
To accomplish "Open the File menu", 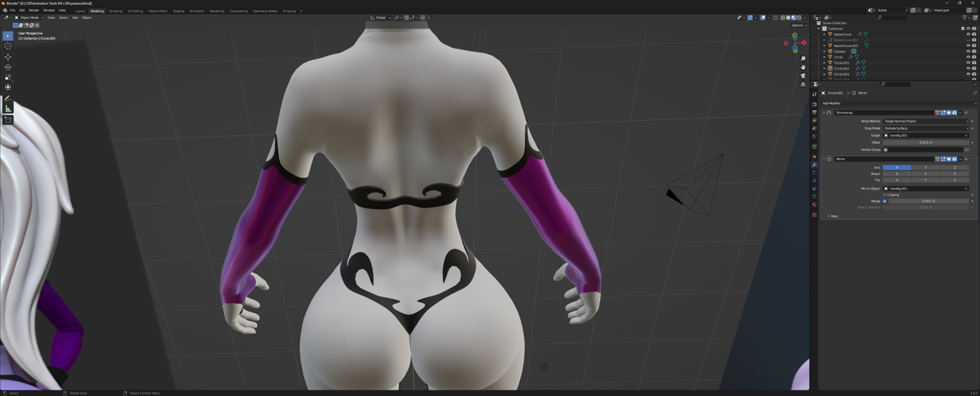I will pos(12,10).
